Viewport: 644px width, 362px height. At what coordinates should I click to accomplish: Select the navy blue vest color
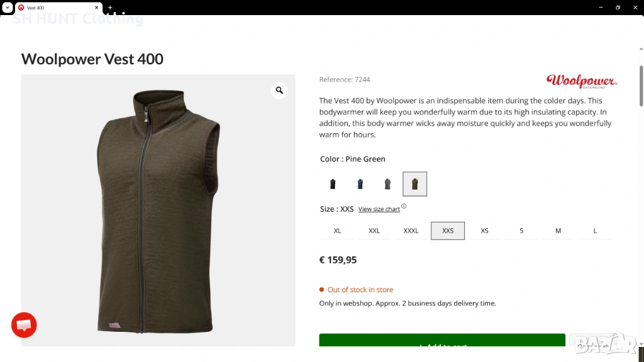pos(360,184)
